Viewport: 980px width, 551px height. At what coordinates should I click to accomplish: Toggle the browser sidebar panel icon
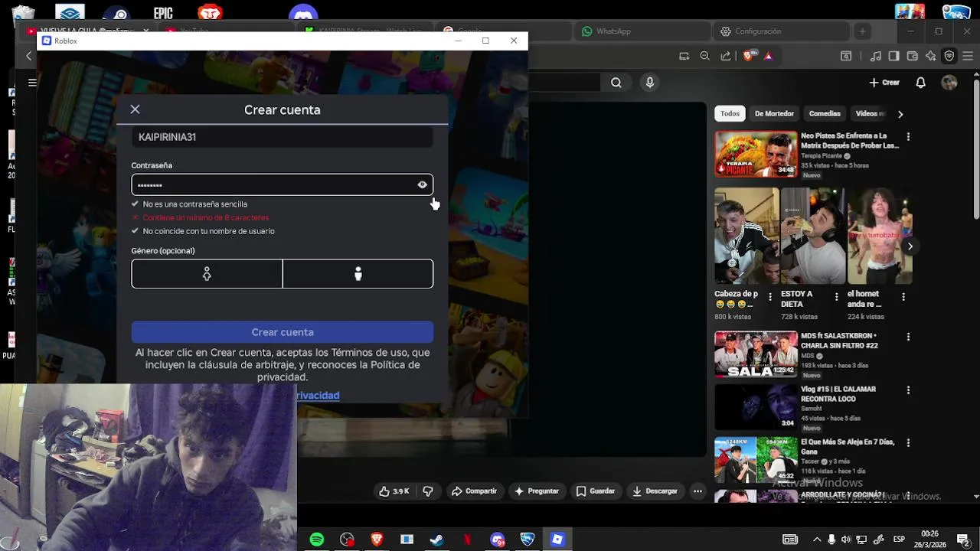(893, 56)
